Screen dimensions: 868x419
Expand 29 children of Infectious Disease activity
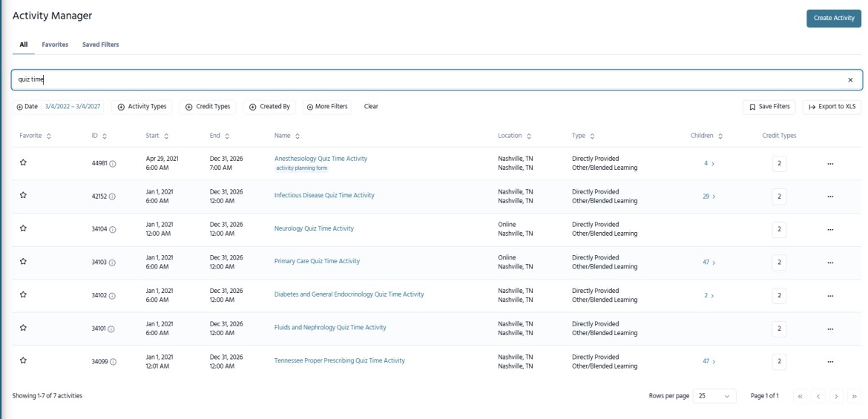pos(708,197)
